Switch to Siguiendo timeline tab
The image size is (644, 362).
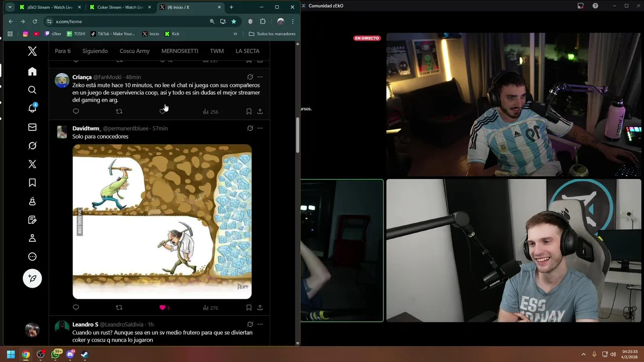point(95,51)
